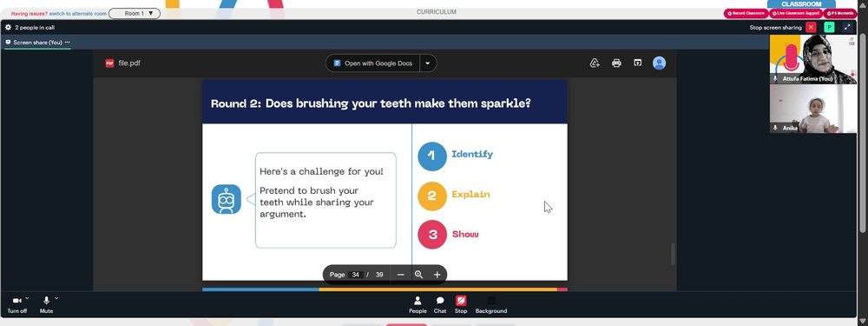868x326 pixels.
Task: Open PDF in new window icon
Action: (638, 63)
